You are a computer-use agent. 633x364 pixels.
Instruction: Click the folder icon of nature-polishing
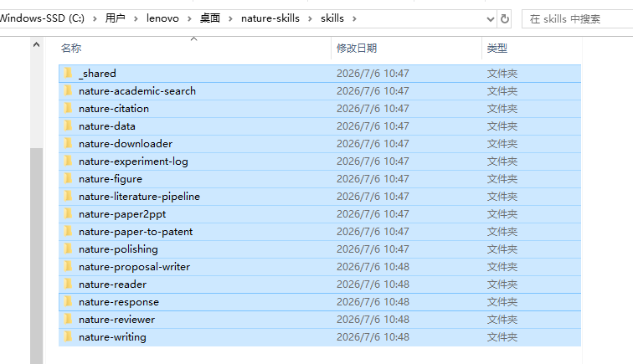pos(68,249)
